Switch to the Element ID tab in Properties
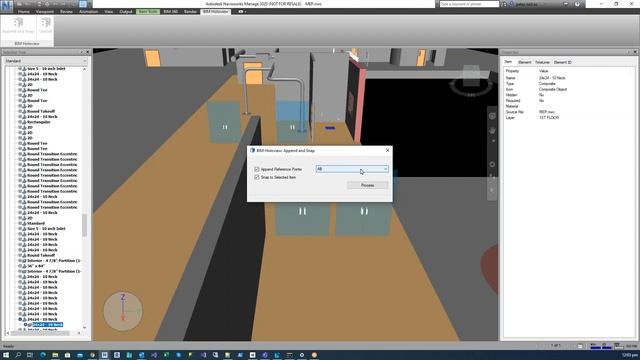This screenshot has width=640, height=360. coord(562,62)
